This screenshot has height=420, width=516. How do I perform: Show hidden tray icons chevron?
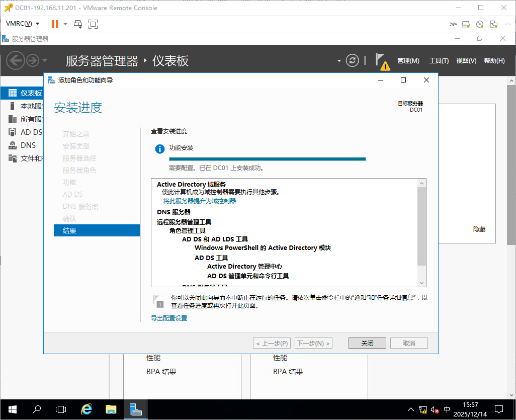(411, 410)
